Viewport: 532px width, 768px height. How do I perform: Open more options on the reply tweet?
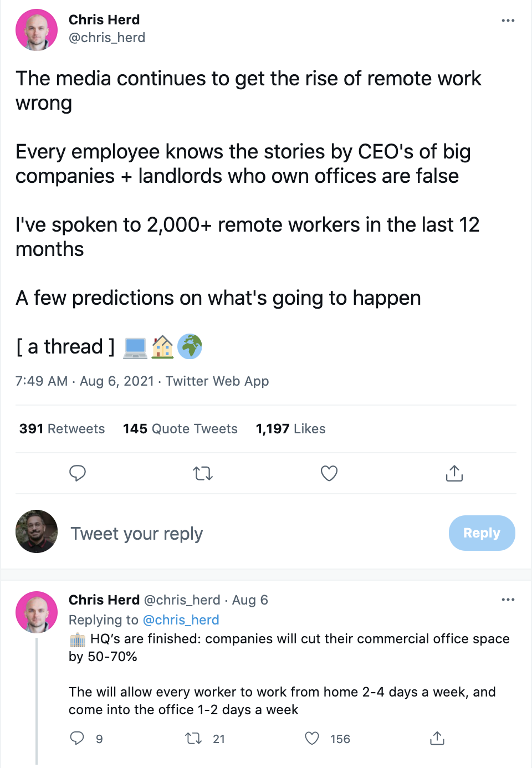pos(508,600)
